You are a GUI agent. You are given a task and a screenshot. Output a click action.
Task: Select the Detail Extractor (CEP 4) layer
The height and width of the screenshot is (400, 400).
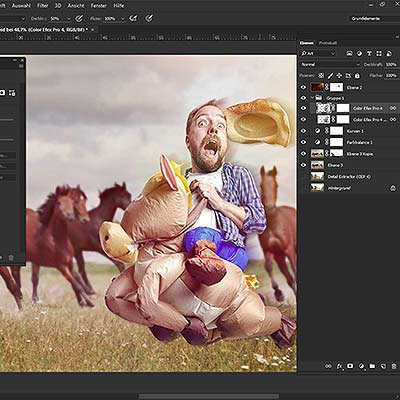(x=348, y=177)
